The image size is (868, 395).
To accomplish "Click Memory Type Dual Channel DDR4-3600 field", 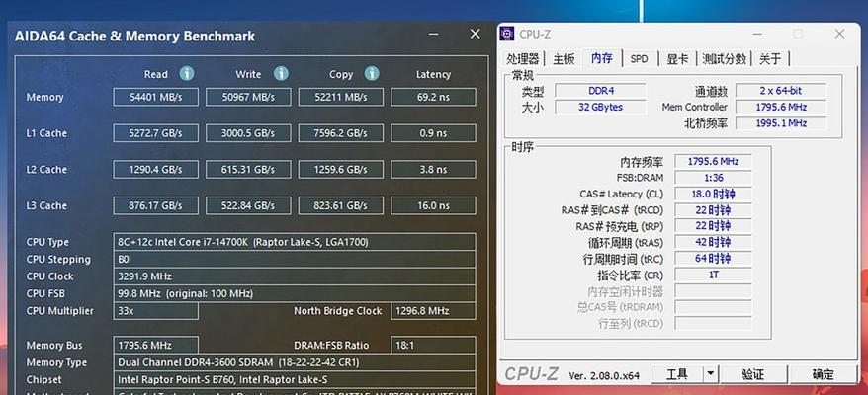I will click(295, 362).
